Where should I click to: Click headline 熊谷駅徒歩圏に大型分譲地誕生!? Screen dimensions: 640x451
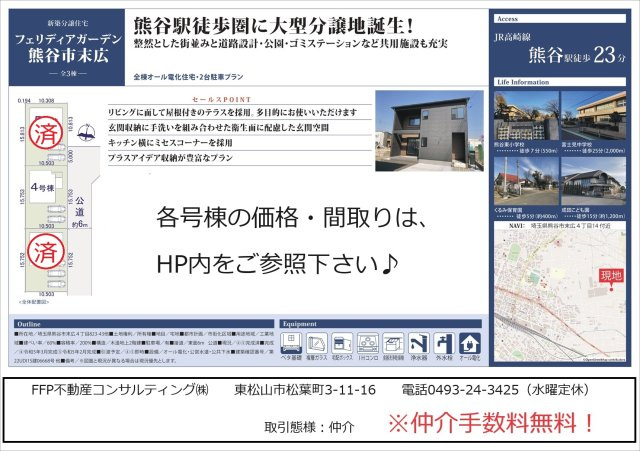click(x=273, y=26)
